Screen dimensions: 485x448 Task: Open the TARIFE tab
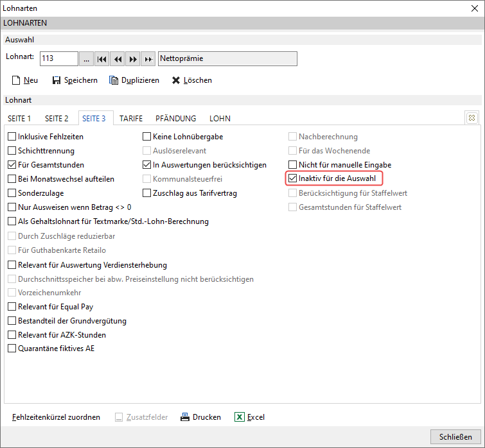[x=131, y=119]
